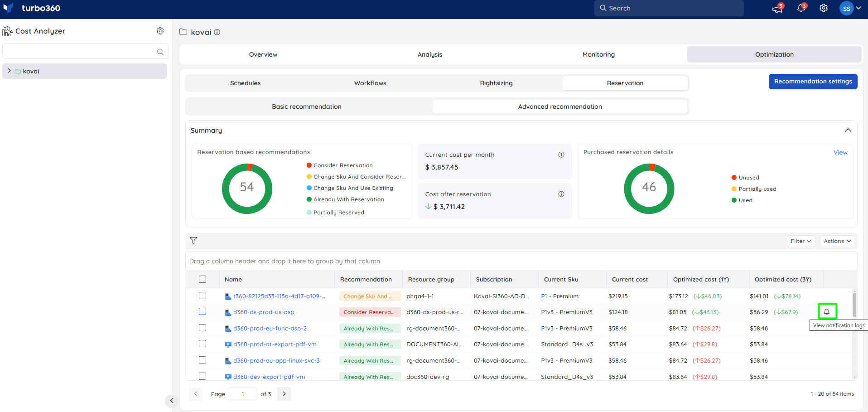The height and width of the screenshot is (412, 868).
Task: Open the SS user avatar menu
Action: coord(846,8)
